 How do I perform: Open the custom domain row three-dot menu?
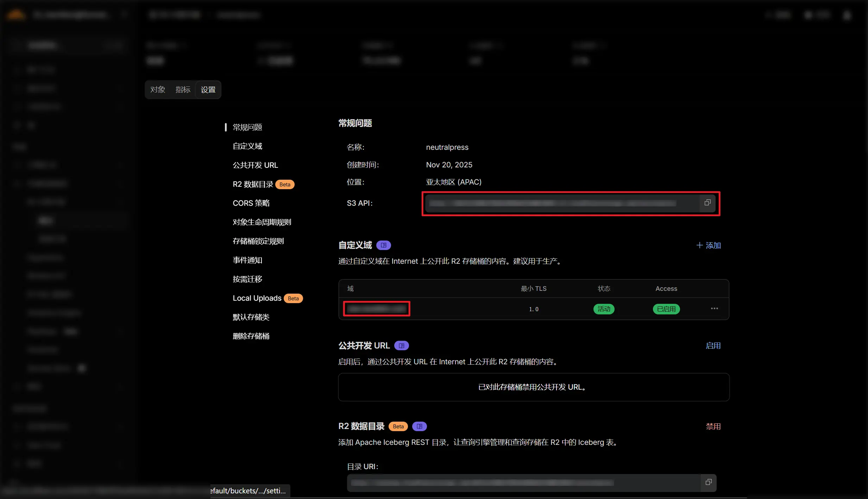[715, 308]
